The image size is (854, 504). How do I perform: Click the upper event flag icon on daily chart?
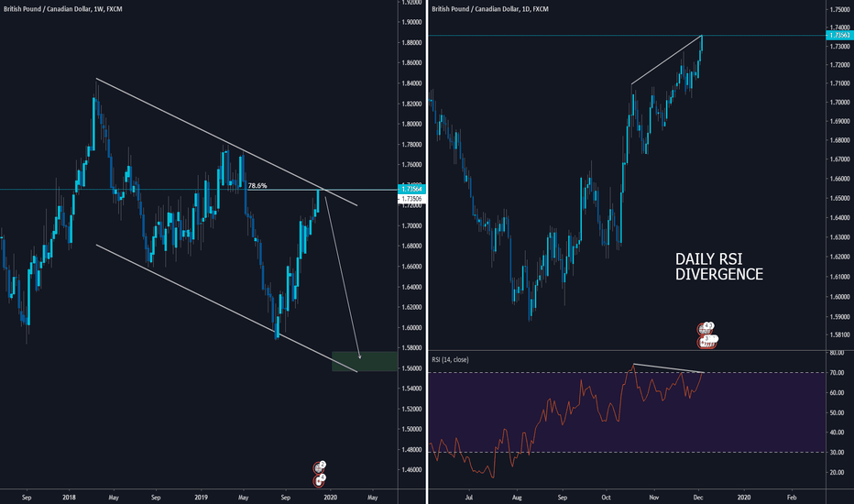706,327
